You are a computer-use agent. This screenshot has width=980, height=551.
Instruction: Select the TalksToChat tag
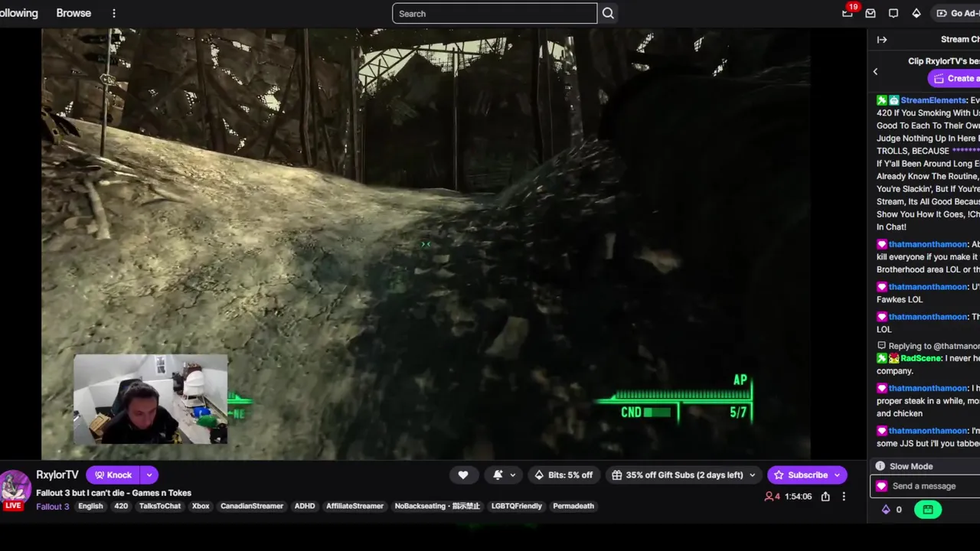click(x=160, y=506)
